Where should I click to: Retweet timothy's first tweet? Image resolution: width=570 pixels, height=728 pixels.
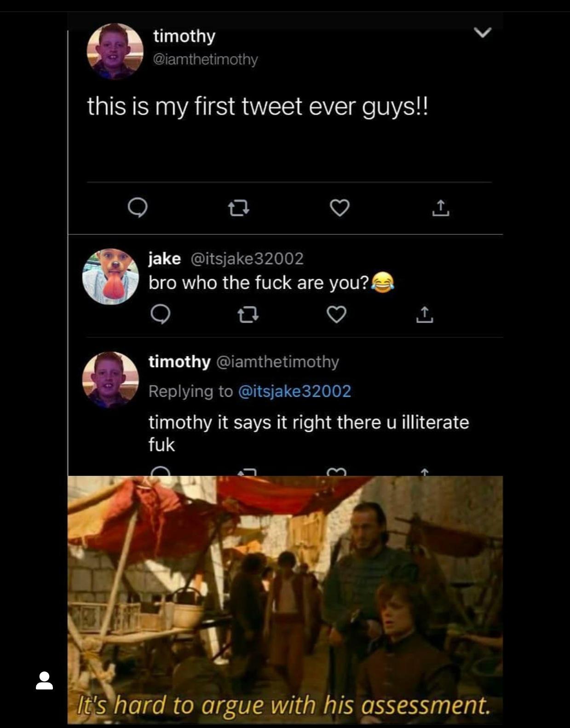[239, 208]
